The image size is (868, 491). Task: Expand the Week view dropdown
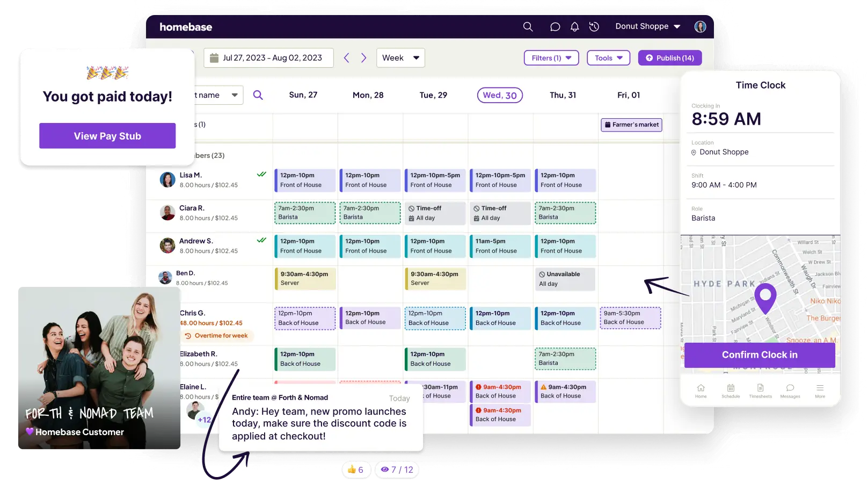coord(400,58)
